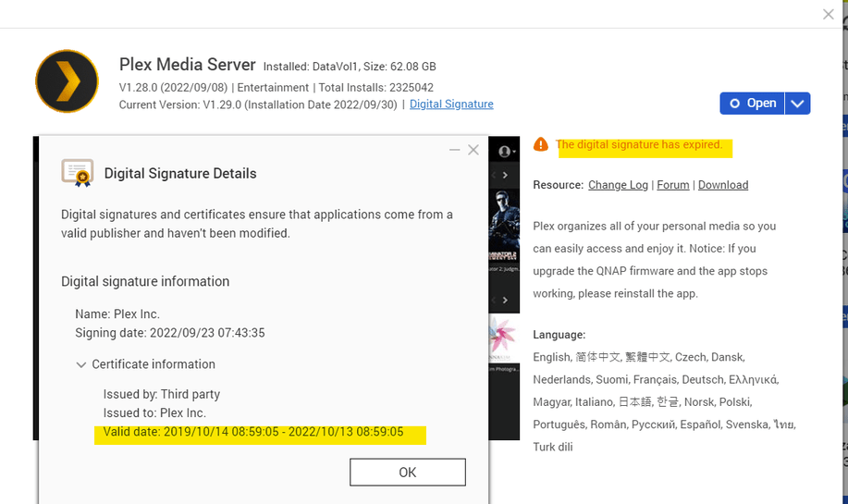Click the 'Current Version: V1.29.0' text

click(180, 104)
